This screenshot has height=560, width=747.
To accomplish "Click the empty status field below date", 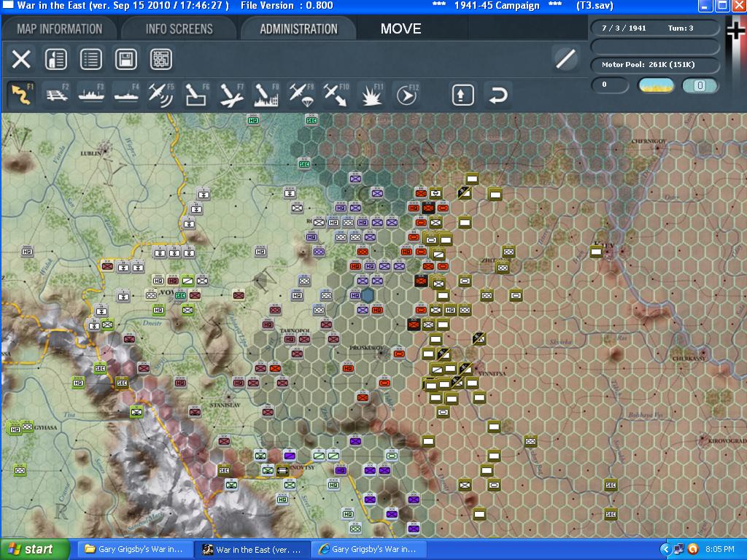I will [x=655, y=47].
